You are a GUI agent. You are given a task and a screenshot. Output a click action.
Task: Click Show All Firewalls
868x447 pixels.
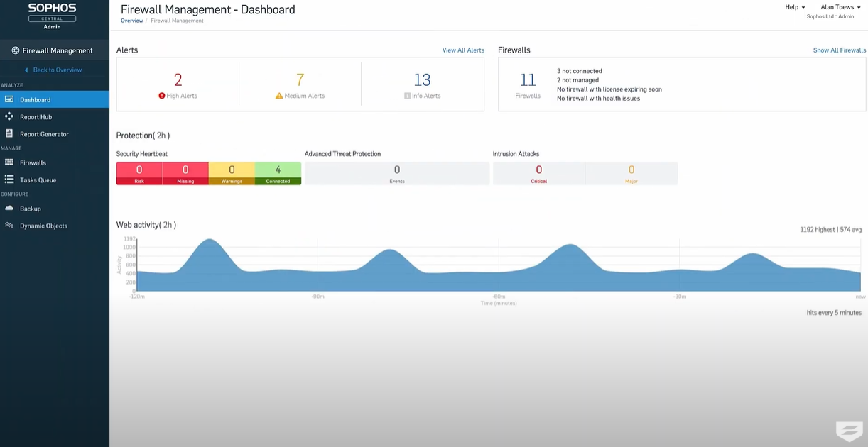coord(840,50)
